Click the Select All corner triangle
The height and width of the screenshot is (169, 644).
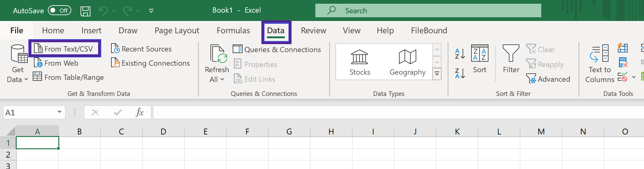pyautogui.click(x=10, y=131)
